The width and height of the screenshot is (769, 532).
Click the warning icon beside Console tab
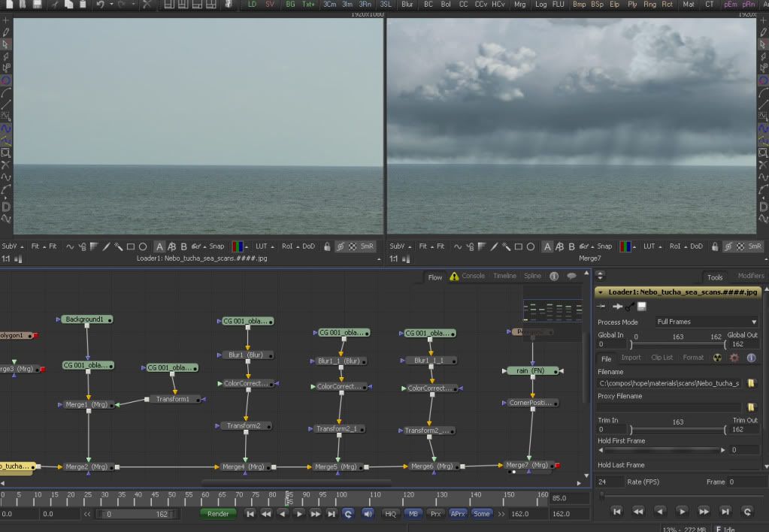454,277
